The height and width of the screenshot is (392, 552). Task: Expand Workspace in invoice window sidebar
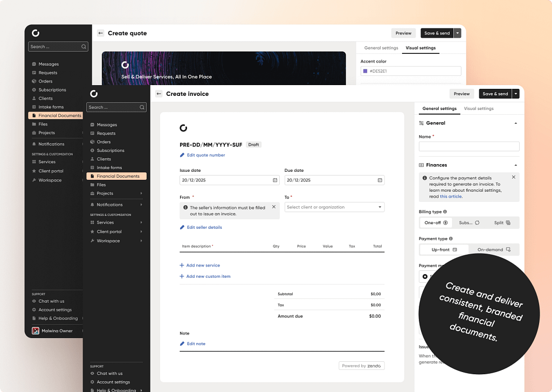141,241
